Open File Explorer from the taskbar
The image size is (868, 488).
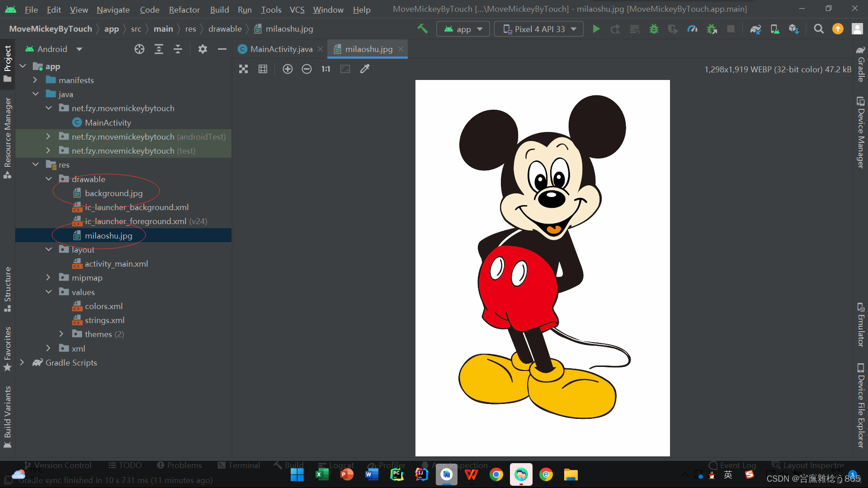click(571, 475)
